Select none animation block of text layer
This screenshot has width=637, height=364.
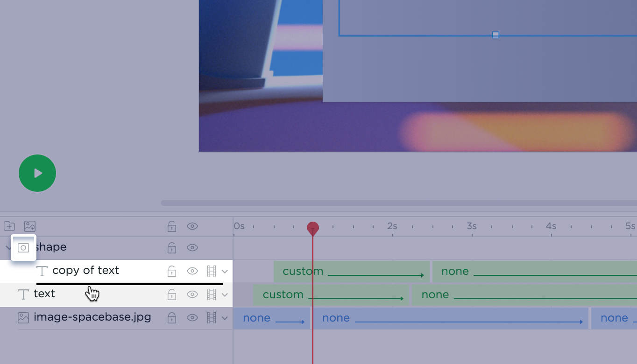524,295
